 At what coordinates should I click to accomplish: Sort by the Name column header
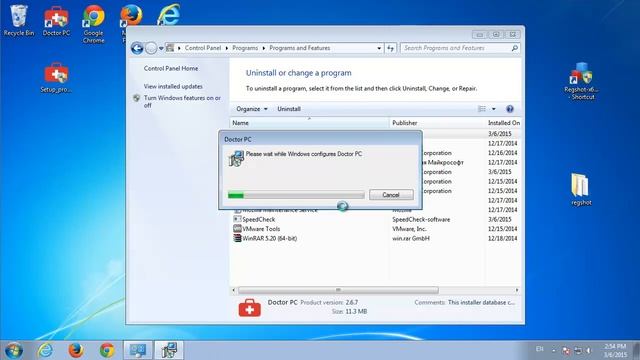pos(309,123)
